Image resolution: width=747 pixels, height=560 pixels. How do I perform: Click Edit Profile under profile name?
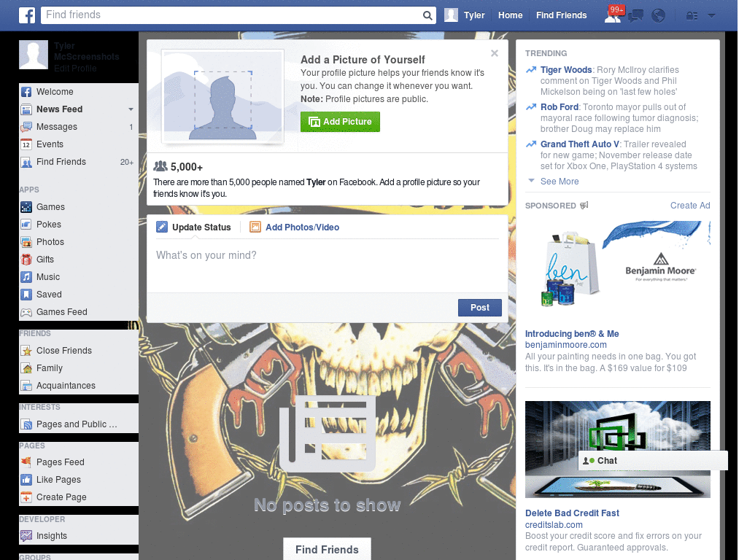click(x=75, y=69)
